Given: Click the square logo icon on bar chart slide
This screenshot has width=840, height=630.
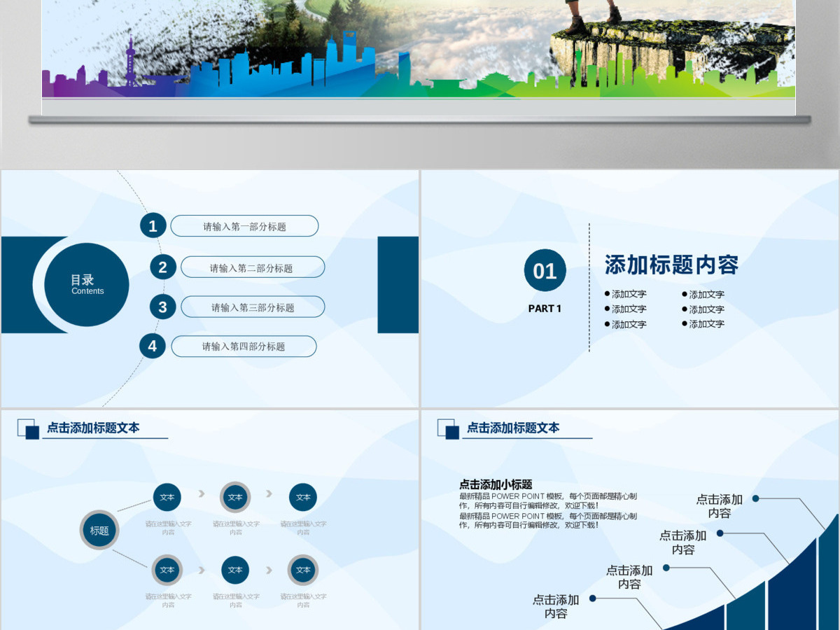Looking at the screenshot, I should pos(448,429).
